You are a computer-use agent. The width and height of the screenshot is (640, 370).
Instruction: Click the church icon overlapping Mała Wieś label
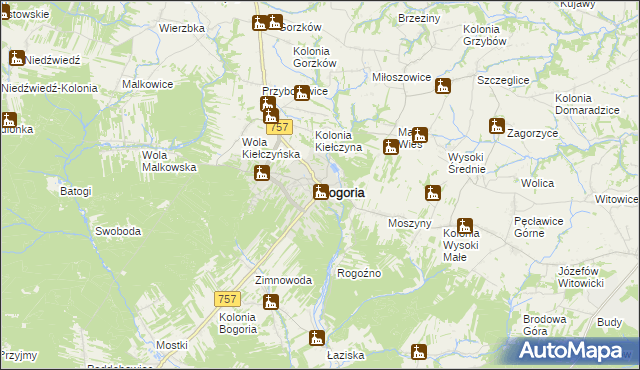420,135
